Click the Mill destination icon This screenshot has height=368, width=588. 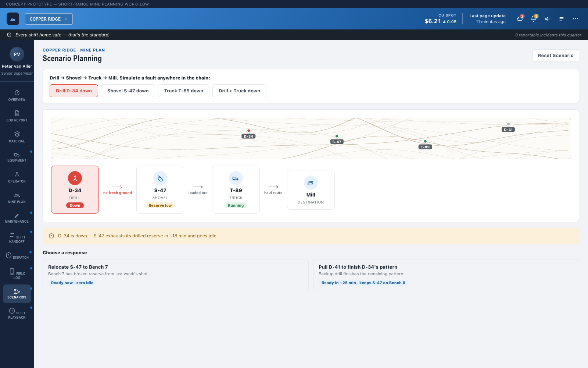(311, 183)
